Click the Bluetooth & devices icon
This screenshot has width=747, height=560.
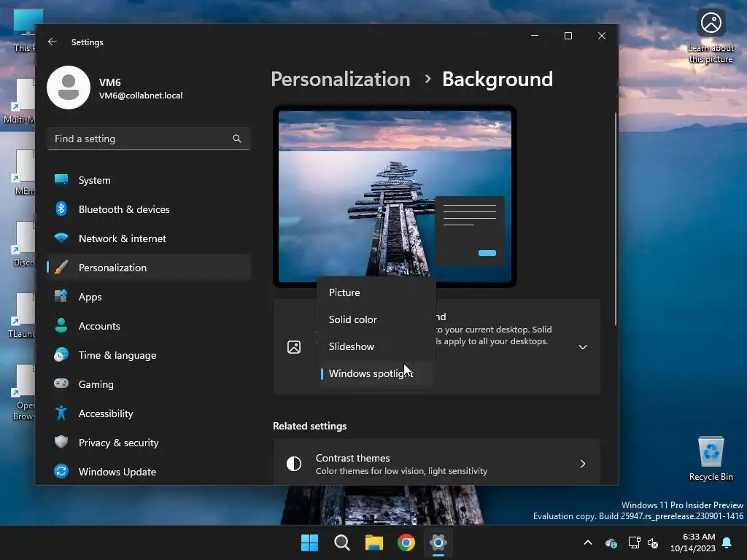[x=61, y=209]
